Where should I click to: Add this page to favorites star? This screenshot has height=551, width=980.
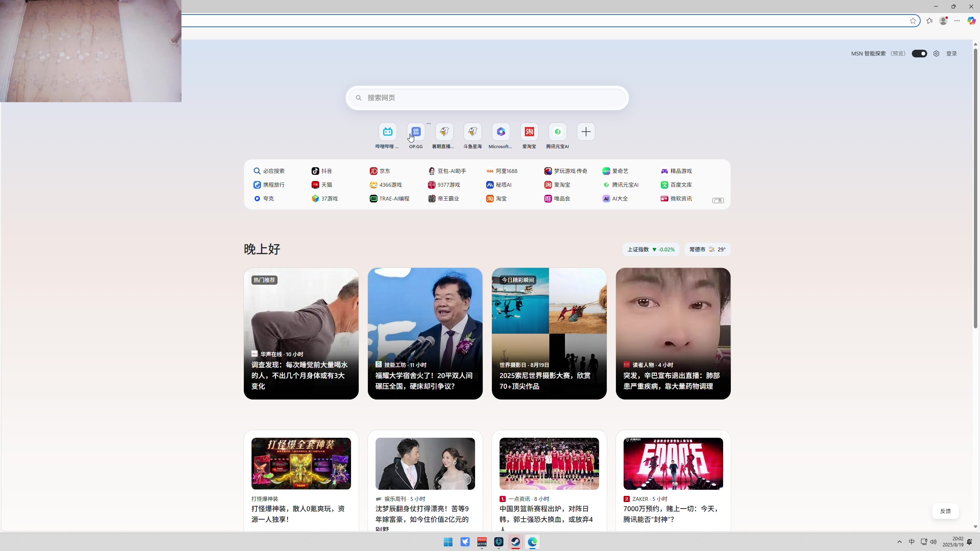tap(913, 21)
